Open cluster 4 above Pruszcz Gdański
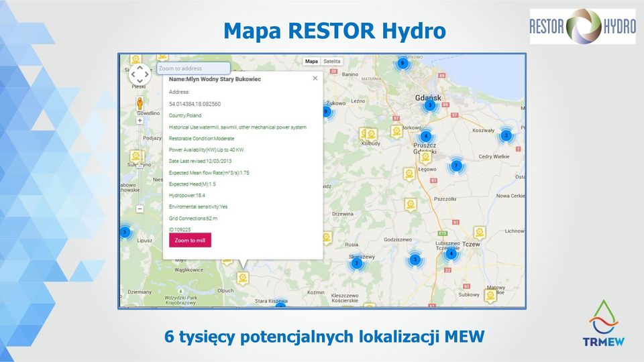644x362 pixels. [x=426, y=136]
